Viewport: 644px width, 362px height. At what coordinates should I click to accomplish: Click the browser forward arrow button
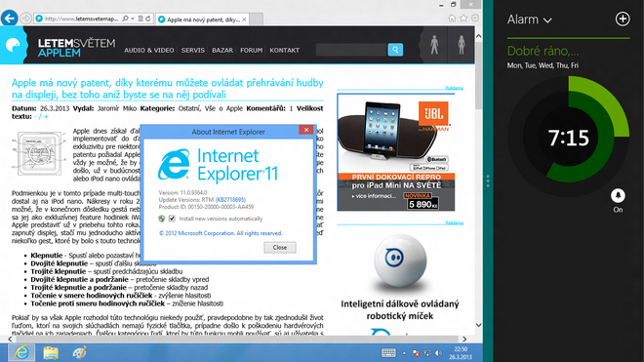tap(26, 19)
